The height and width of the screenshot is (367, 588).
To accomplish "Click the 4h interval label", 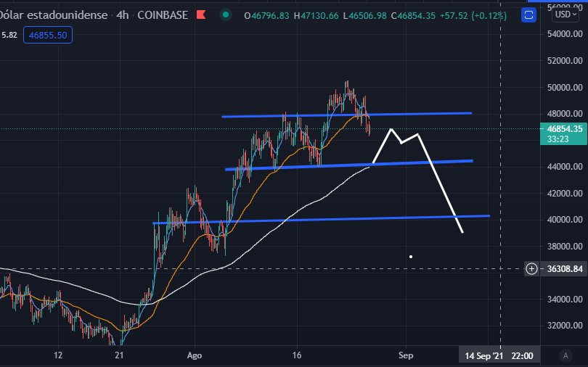I will pos(122,15).
